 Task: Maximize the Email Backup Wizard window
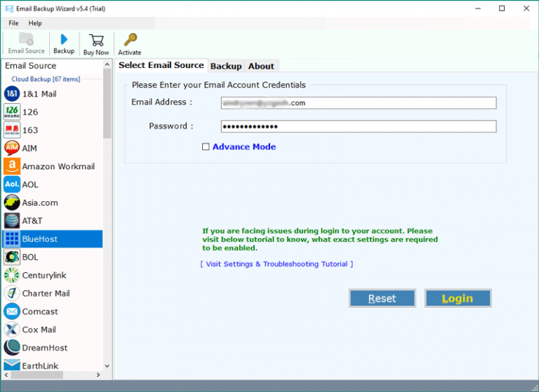[502, 8]
